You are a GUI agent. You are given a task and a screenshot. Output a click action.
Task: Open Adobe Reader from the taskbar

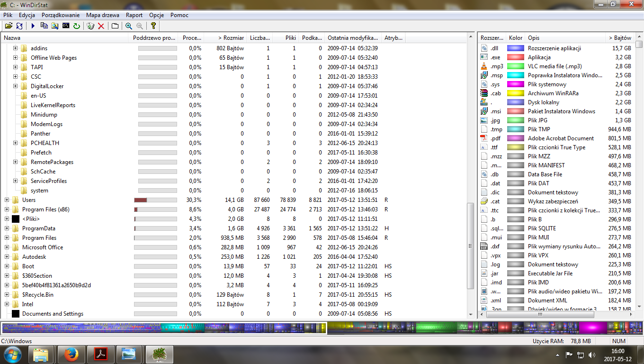(x=101, y=354)
